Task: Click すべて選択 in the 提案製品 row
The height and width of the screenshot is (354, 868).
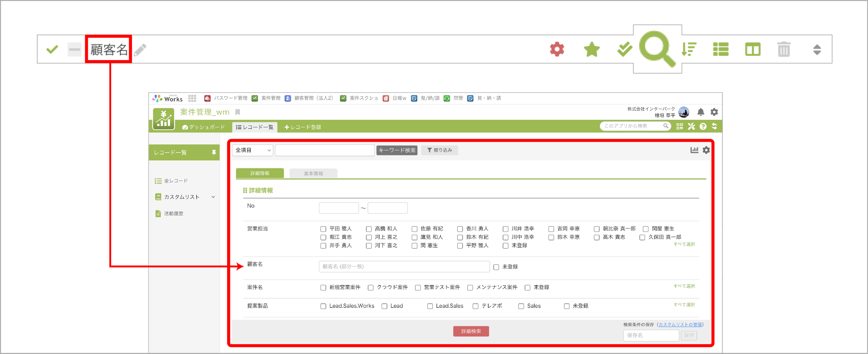Action: click(x=684, y=305)
